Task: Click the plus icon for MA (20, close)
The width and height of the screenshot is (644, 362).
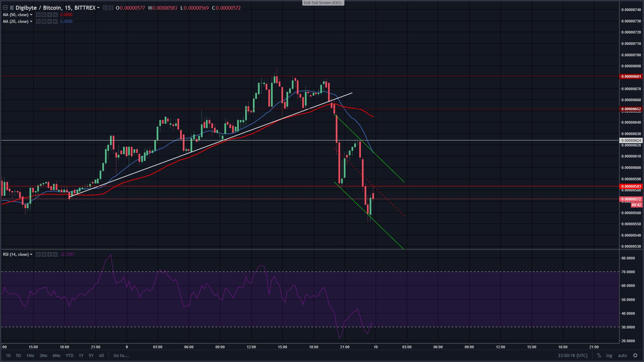Action: (x=50, y=21)
